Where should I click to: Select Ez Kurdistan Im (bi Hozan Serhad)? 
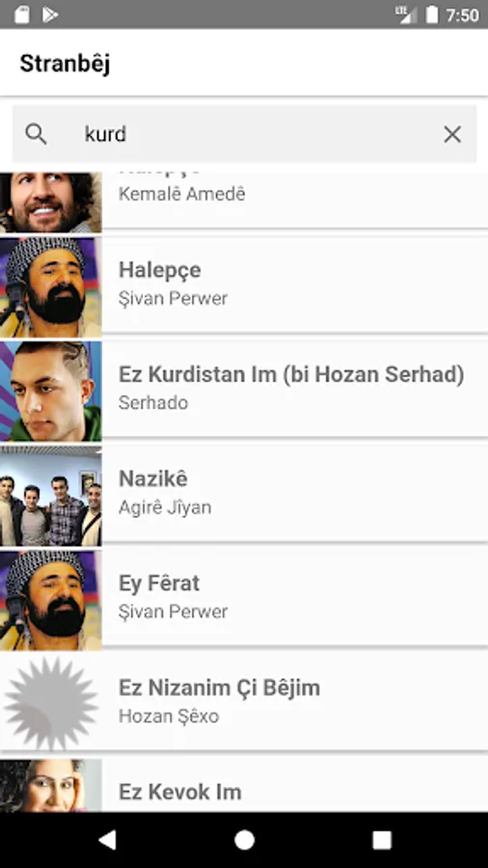[x=244, y=390]
